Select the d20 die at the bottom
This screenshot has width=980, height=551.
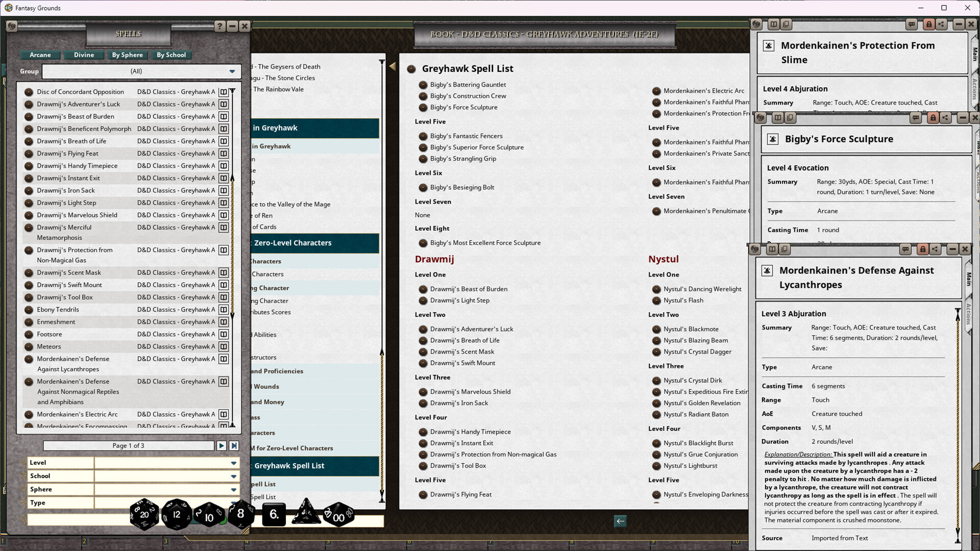[x=144, y=514]
